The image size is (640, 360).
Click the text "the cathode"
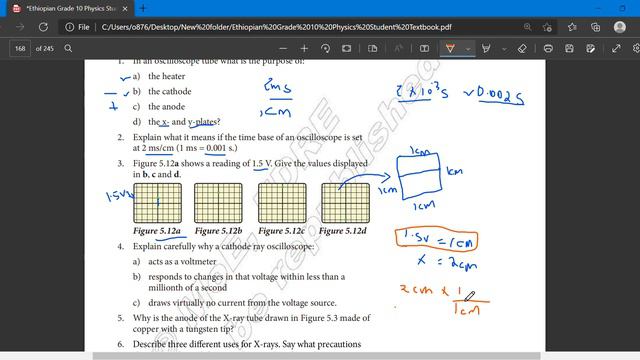click(x=169, y=91)
